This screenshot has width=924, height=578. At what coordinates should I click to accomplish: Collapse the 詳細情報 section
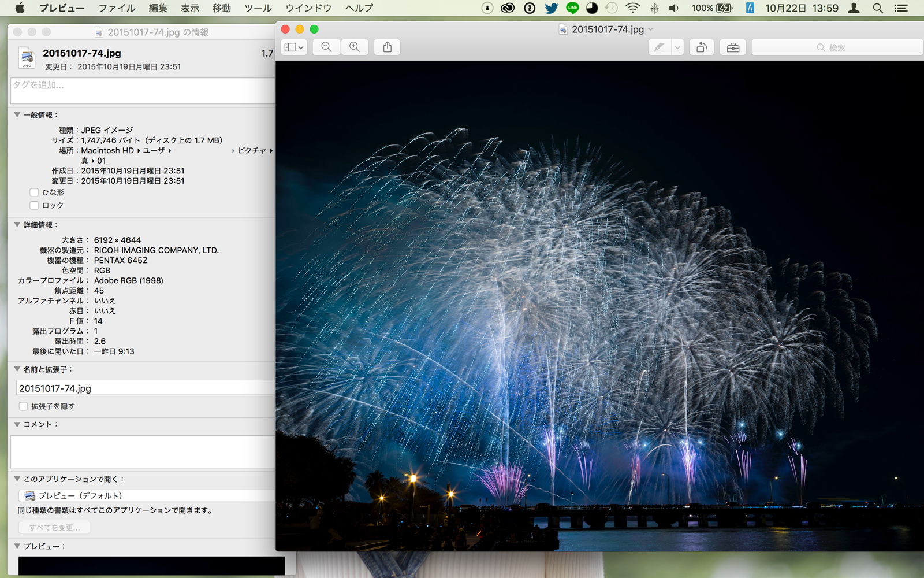click(17, 225)
